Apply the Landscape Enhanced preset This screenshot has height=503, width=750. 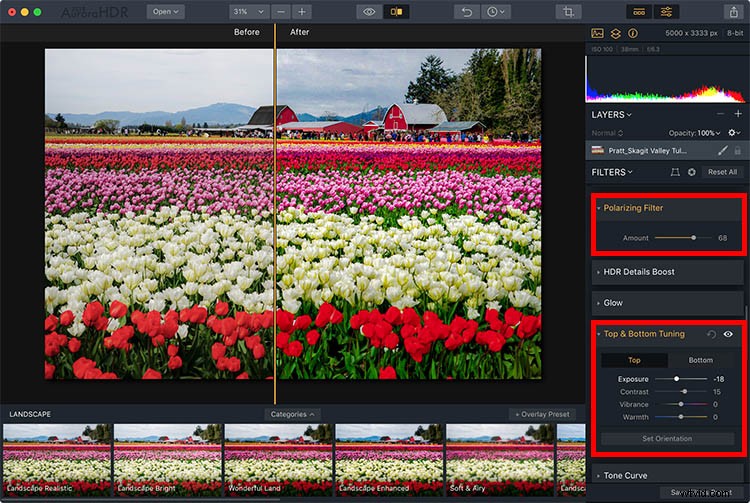(x=389, y=460)
